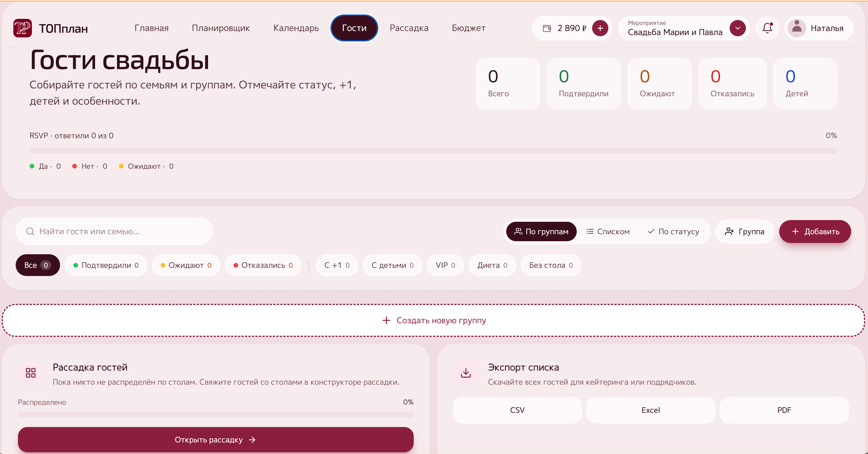The image size is (868, 454).
Task: Click the RSVP progress bar
Action: [x=433, y=151]
